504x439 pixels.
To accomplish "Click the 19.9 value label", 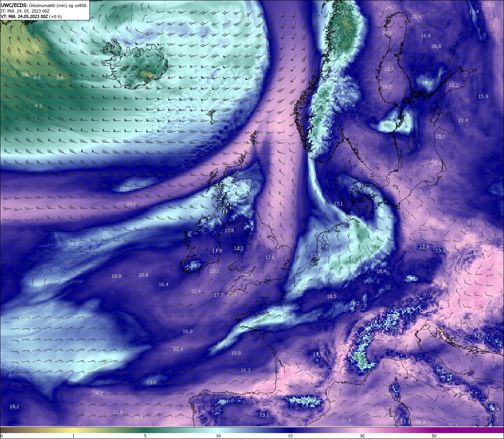I will (x=116, y=276).
